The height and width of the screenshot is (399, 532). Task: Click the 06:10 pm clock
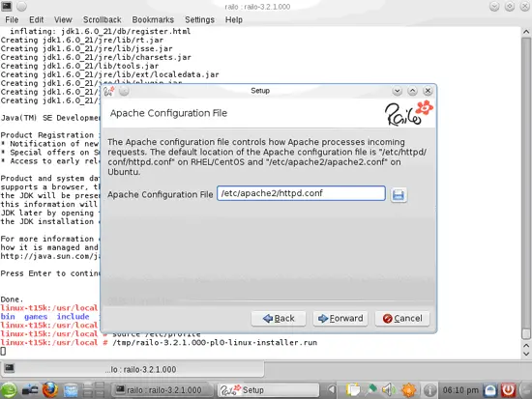pyautogui.click(x=460, y=390)
